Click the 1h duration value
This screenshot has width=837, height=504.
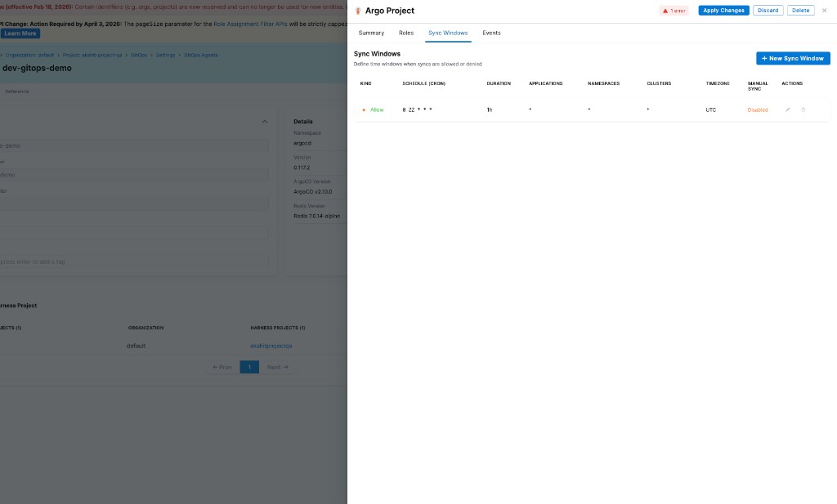pyautogui.click(x=490, y=109)
